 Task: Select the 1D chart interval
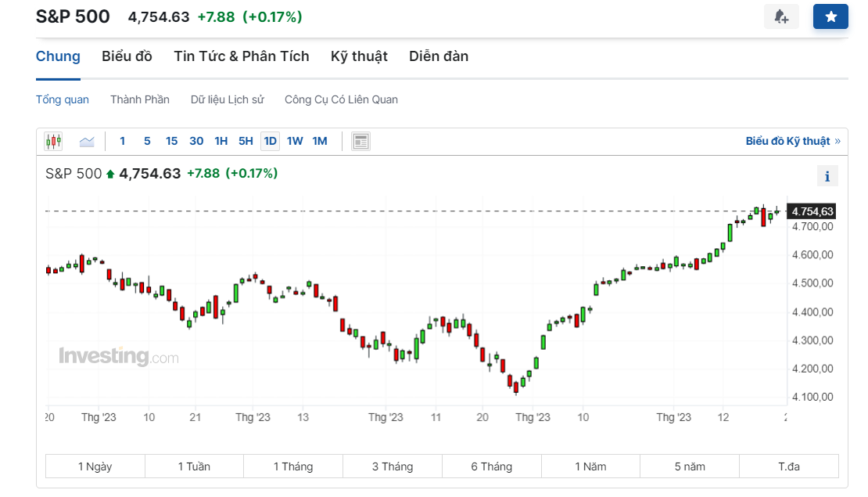(x=270, y=142)
